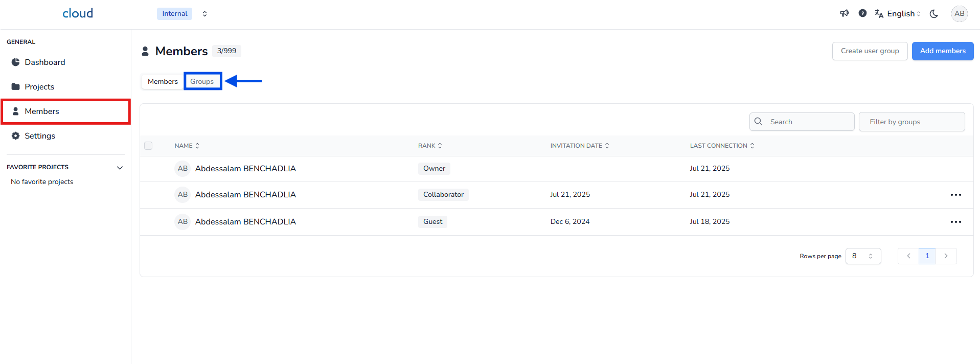The width and height of the screenshot is (980, 364).
Task: Open the Dashboard page from sidebar
Action: [44, 62]
